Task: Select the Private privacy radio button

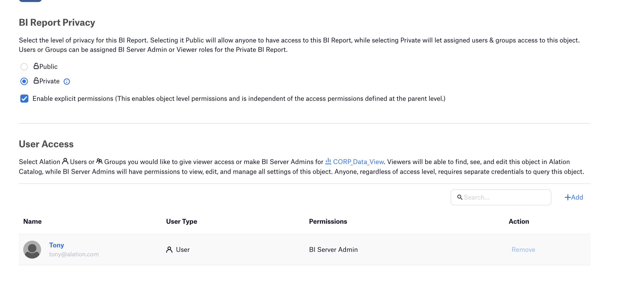Action: tap(24, 81)
